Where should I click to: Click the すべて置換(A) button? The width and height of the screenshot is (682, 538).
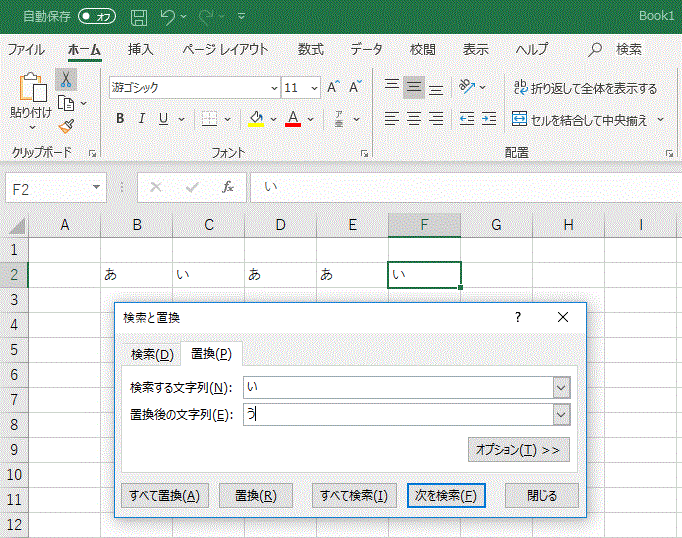coord(164,495)
